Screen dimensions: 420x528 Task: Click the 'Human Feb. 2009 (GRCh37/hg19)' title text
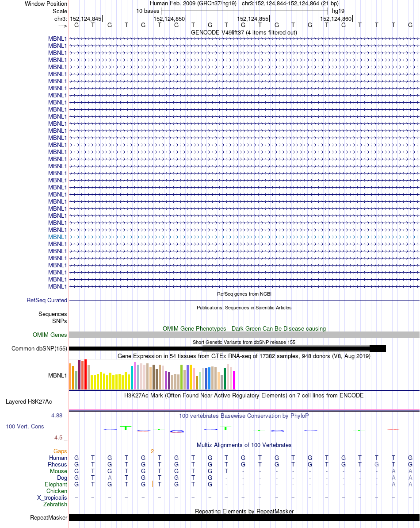click(x=193, y=4)
